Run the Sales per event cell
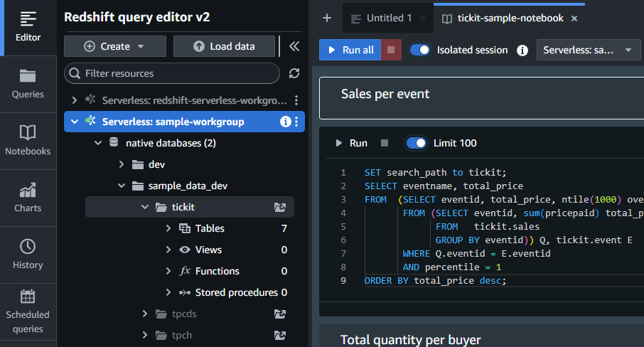This screenshot has height=347, width=644. pyautogui.click(x=352, y=143)
